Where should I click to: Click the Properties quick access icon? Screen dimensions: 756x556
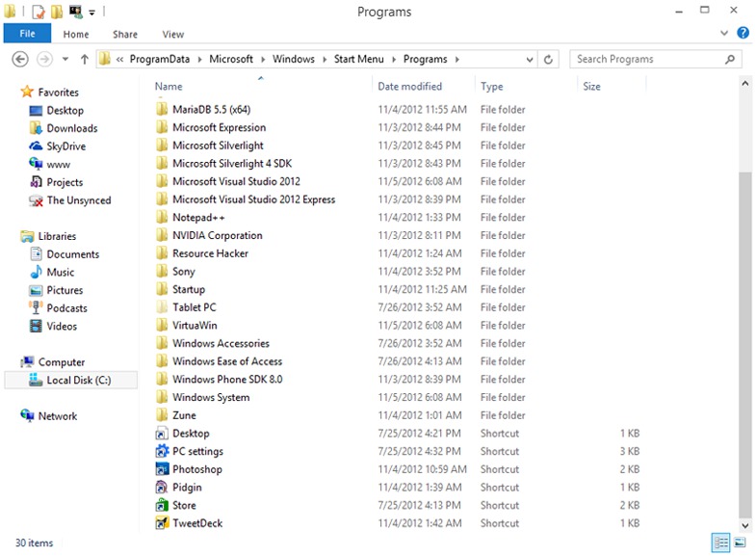coord(39,12)
